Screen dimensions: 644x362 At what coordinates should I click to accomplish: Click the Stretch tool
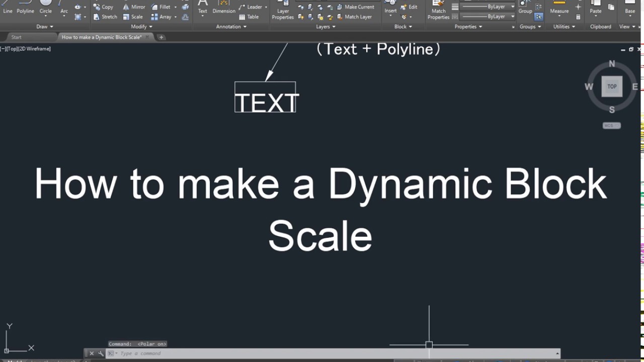click(x=105, y=17)
